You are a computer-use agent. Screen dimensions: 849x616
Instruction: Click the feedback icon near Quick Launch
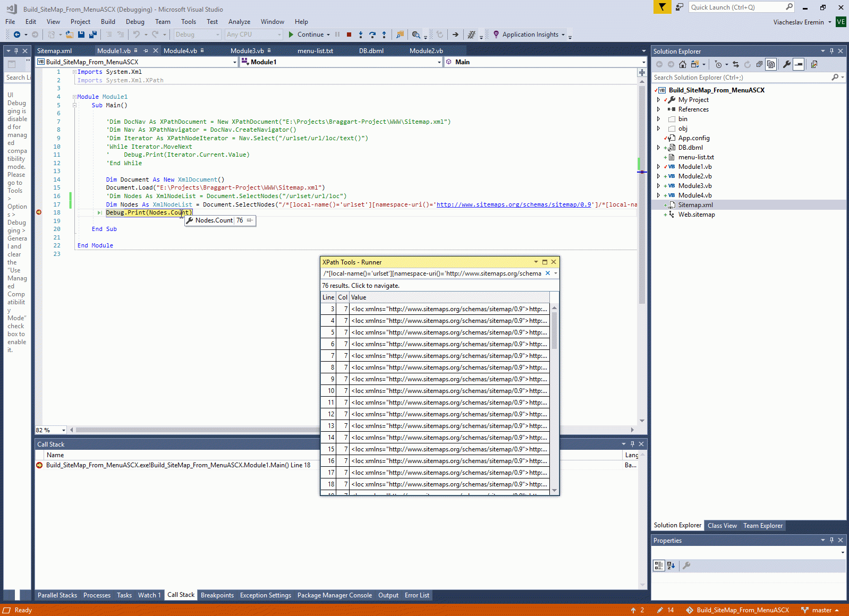coord(680,7)
